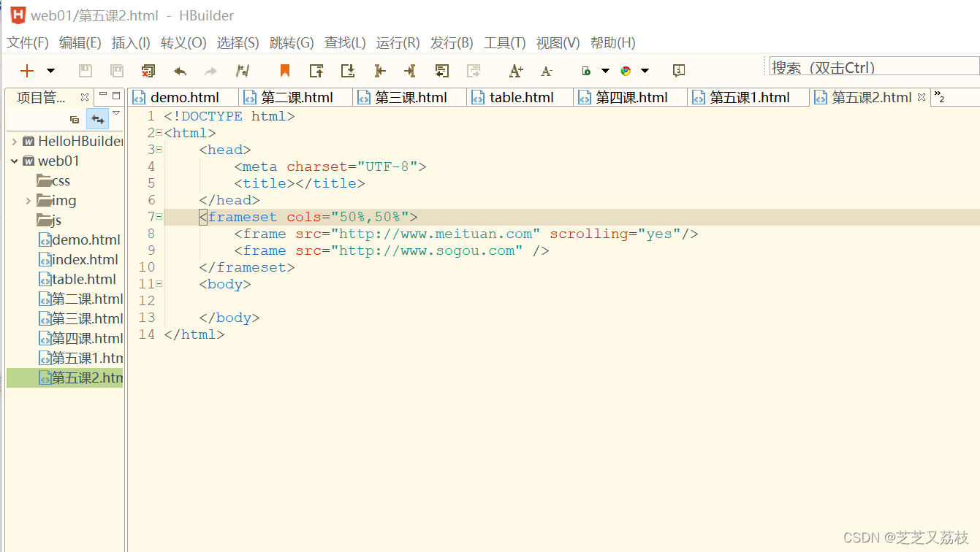Open the 转义(O) menu

[183, 43]
